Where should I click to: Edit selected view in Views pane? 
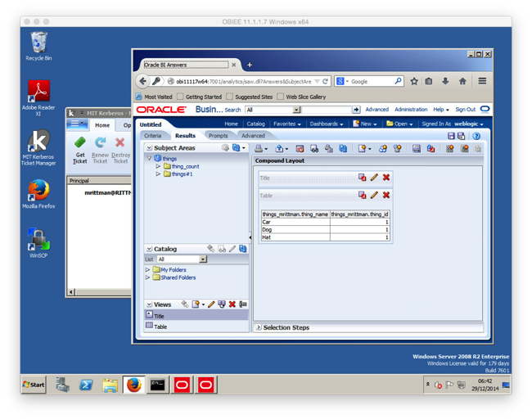coord(211,304)
